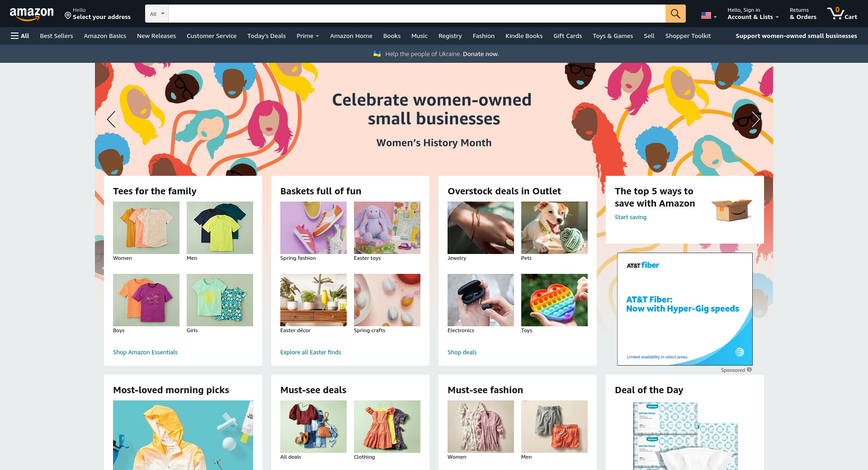Focus the Amazon search input field

[x=417, y=14]
